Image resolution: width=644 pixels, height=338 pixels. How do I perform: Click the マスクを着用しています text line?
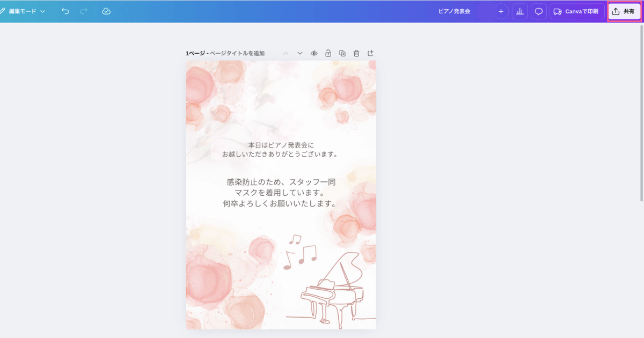click(281, 193)
